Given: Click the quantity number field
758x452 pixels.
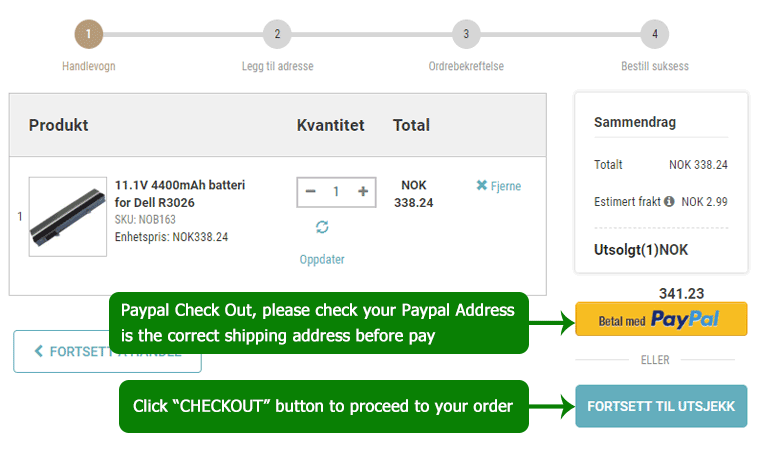Looking at the screenshot, I should [336, 192].
